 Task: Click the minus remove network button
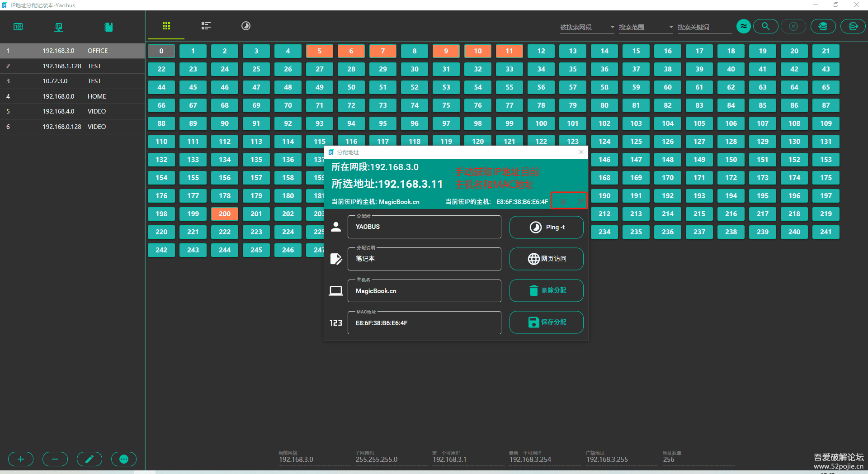point(55,459)
